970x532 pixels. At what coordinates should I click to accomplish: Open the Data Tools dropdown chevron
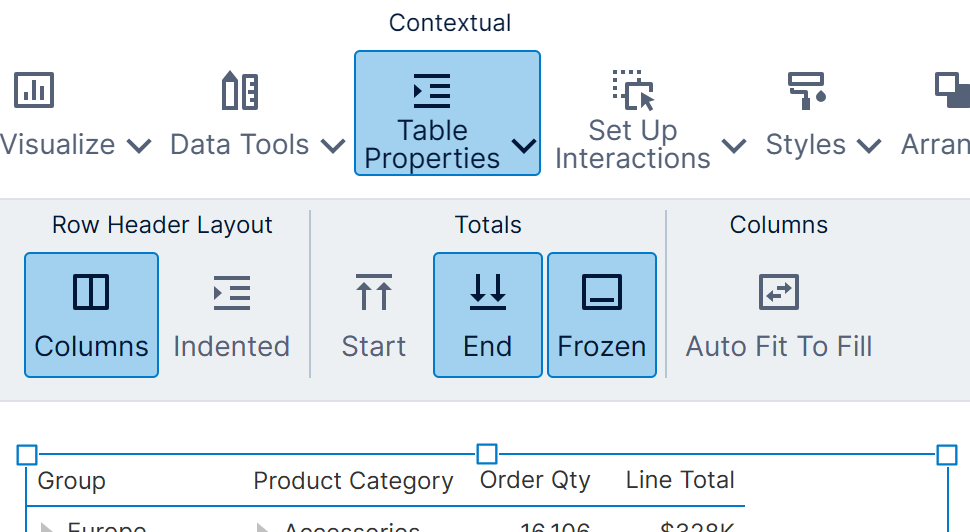pos(333,146)
